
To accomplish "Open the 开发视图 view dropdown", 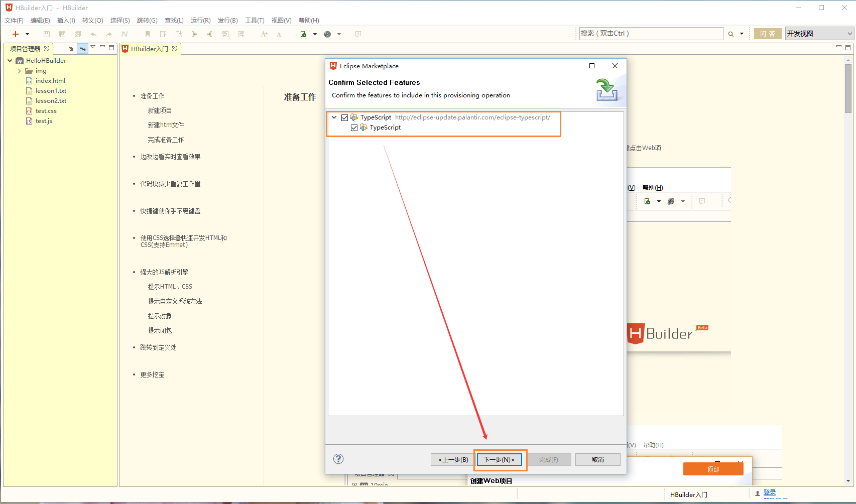I will [819, 33].
